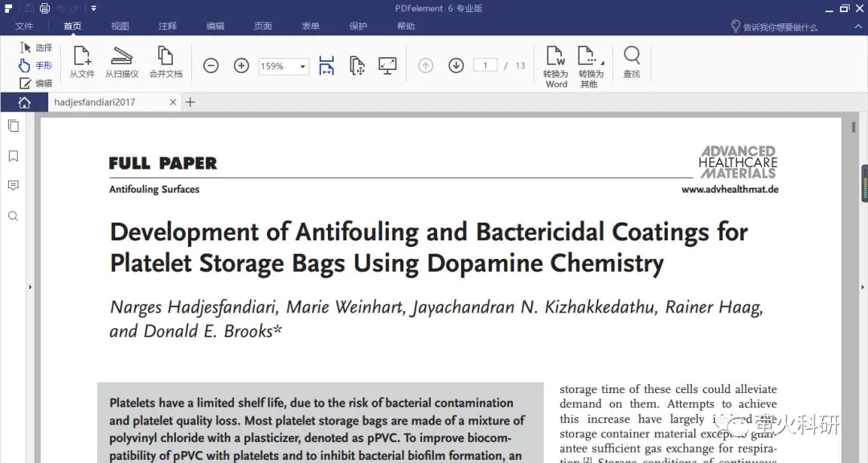Close the hadjesfandiari2017 document tab
The image size is (868, 463).
173,102
